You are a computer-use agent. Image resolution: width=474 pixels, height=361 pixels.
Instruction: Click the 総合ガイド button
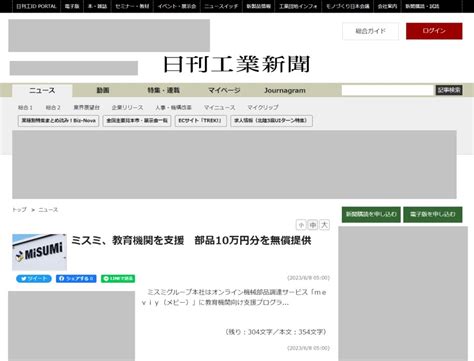tap(370, 31)
